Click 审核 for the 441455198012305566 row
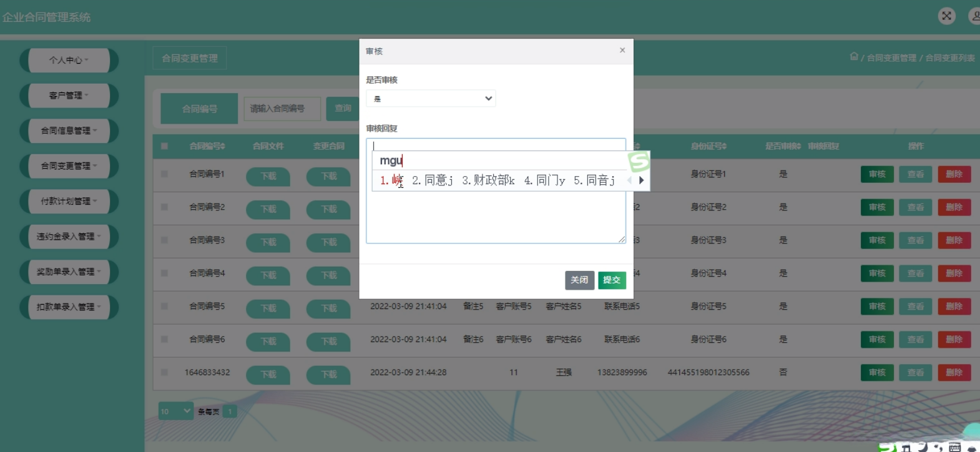Screen dimensions: 980x452 [x=877, y=373]
